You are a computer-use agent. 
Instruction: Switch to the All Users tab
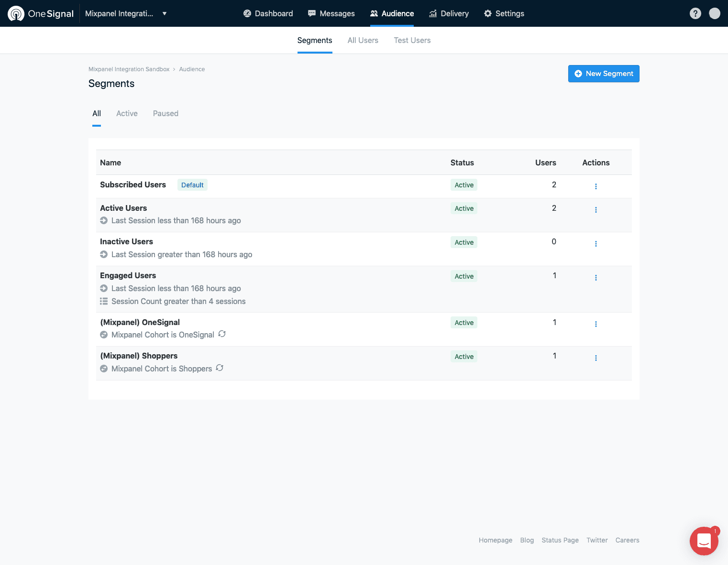pos(363,40)
